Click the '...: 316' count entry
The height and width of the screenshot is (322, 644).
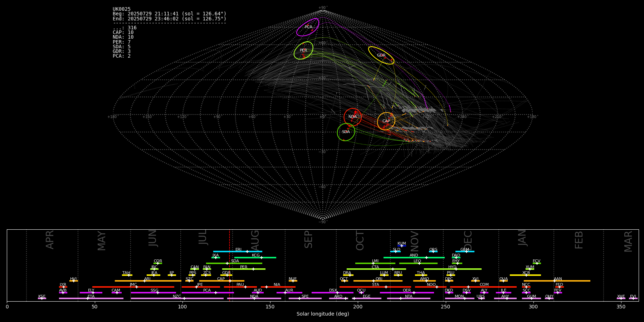[125, 28]
